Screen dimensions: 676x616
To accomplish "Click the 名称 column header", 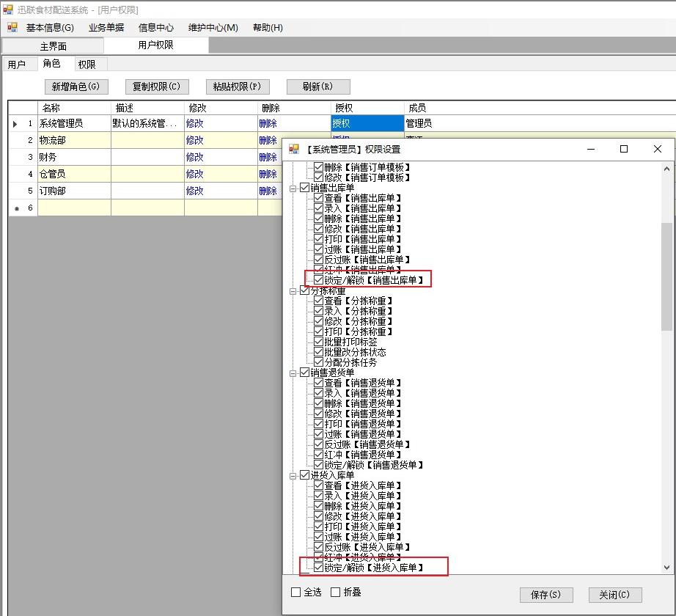I will (x=74, y=108).
